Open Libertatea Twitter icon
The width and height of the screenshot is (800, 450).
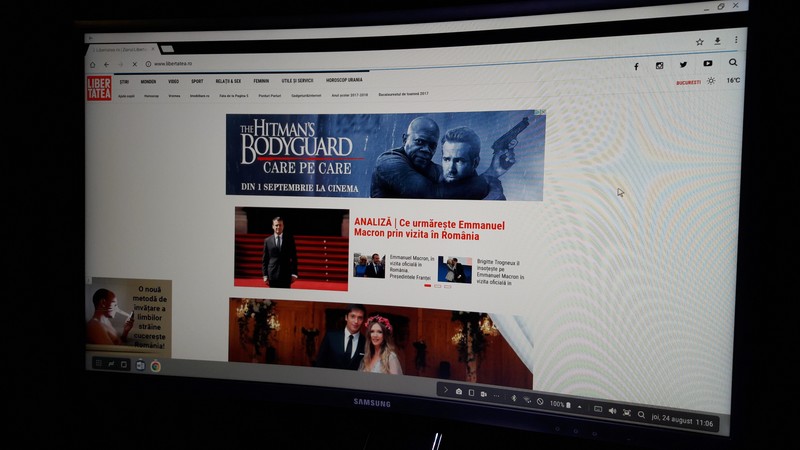click(683, 64)
